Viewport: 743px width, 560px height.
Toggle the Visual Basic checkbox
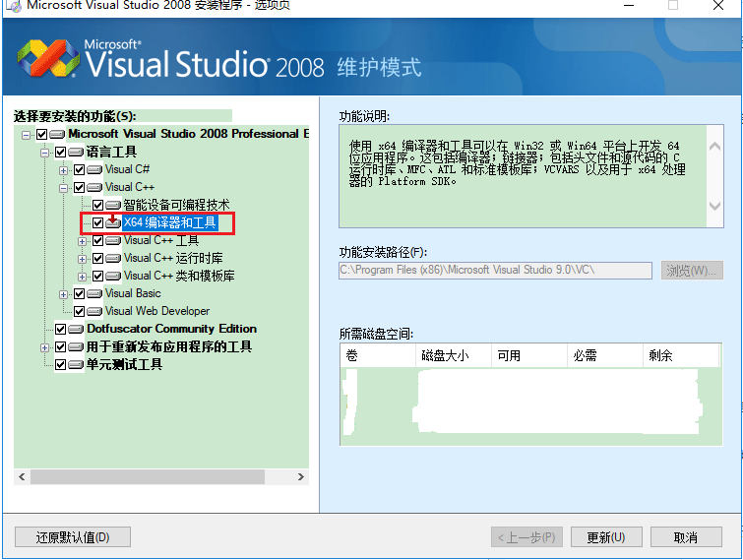(x=79, y=293)
